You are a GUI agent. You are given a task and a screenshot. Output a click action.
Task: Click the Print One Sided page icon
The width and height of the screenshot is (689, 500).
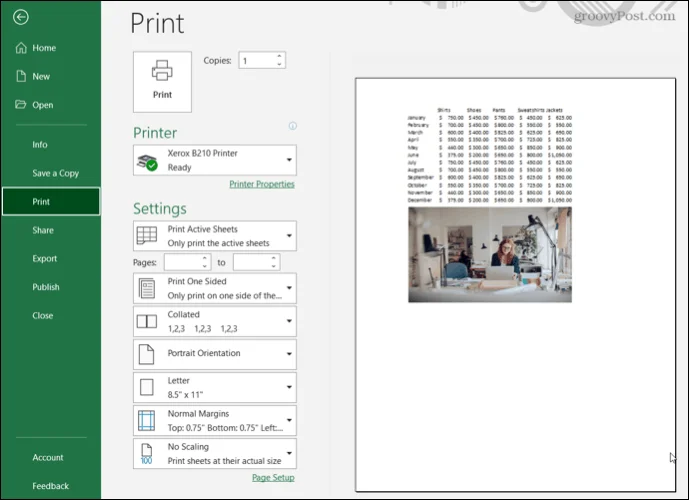point(147,288)
